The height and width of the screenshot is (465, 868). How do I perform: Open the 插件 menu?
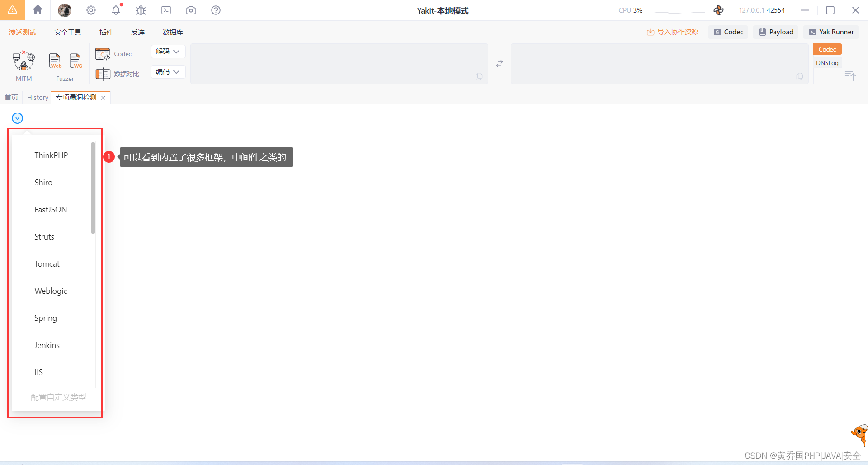[106, 32]
